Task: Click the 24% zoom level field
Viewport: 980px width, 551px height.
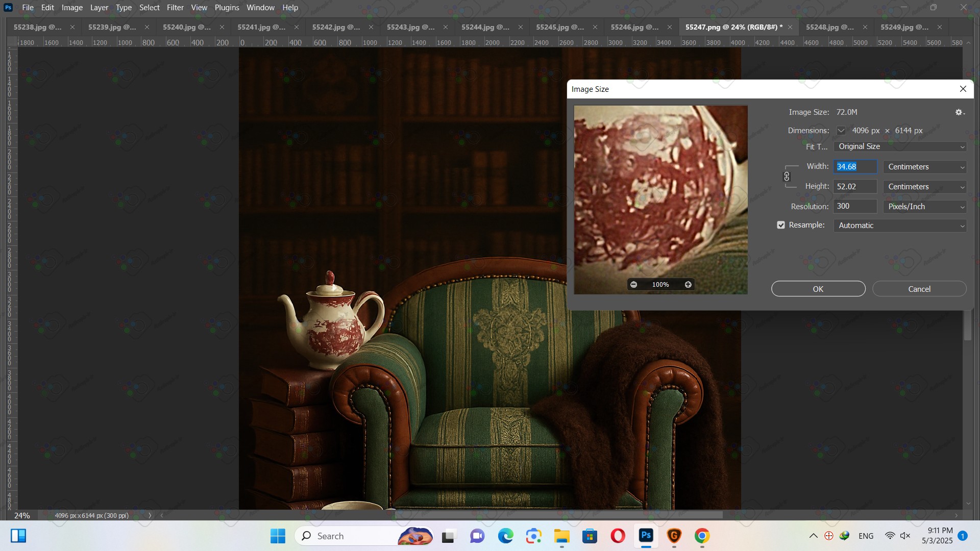Action: (22, 516)
